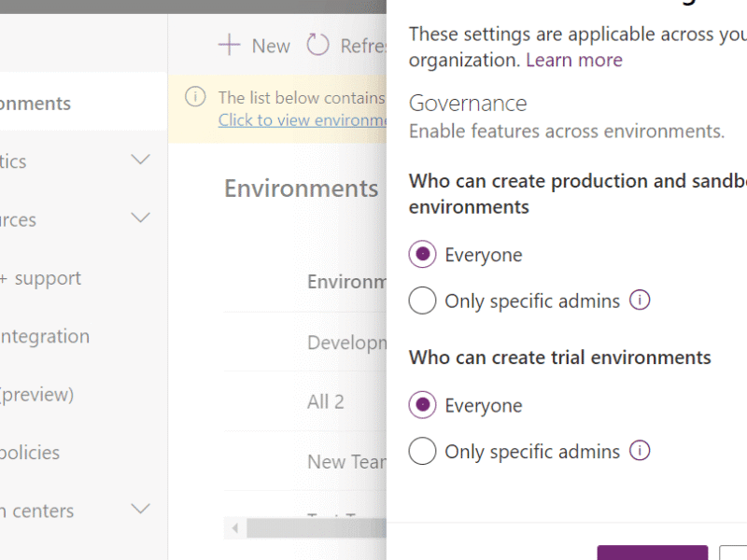Expand the 'urces' sidebar section chevron
Image resolution: width=747 pixels, height=560 pixels.
(x=141, y=218)
